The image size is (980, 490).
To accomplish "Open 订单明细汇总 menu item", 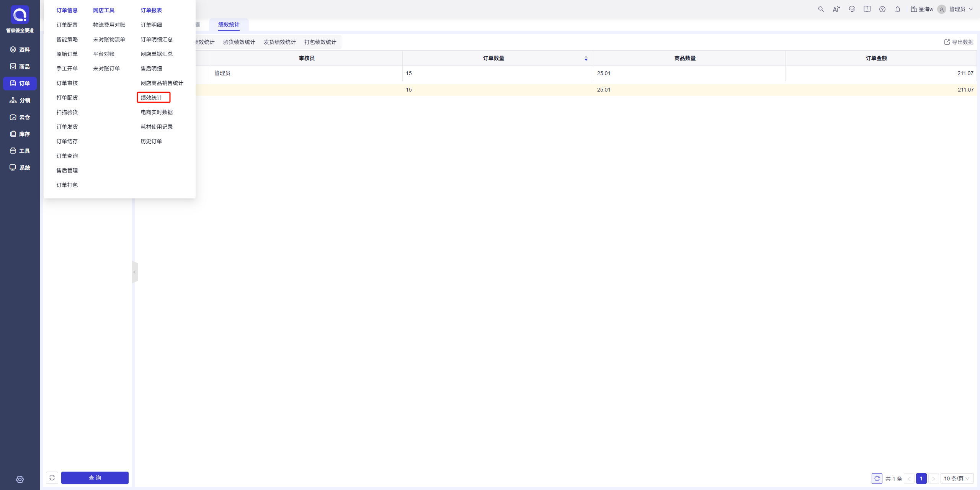I will pyautogui.click(x=157, y=39).
